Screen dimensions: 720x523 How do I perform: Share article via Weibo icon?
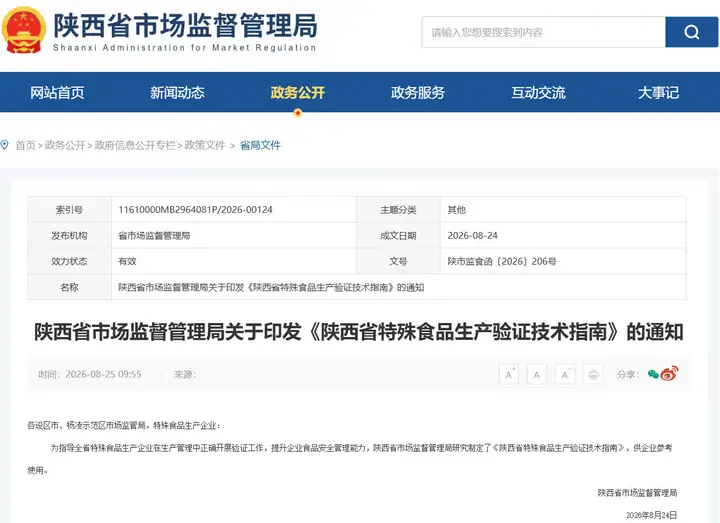click(669, 373)
